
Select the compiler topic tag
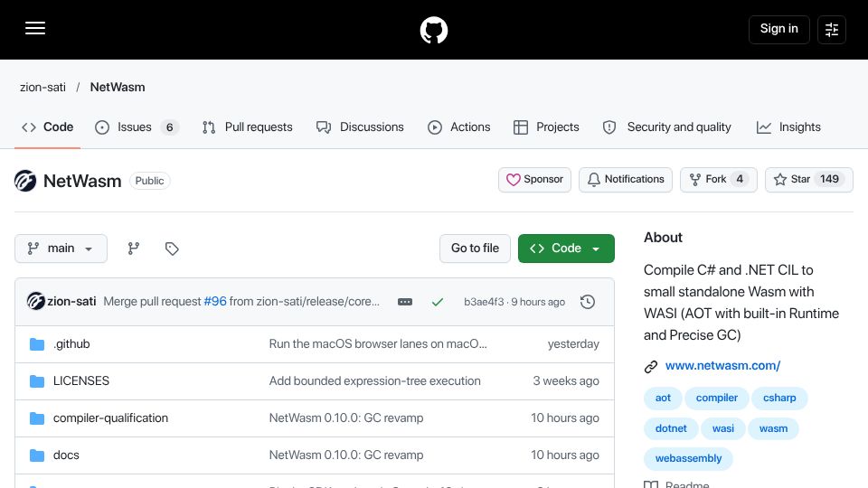point(716,398)
